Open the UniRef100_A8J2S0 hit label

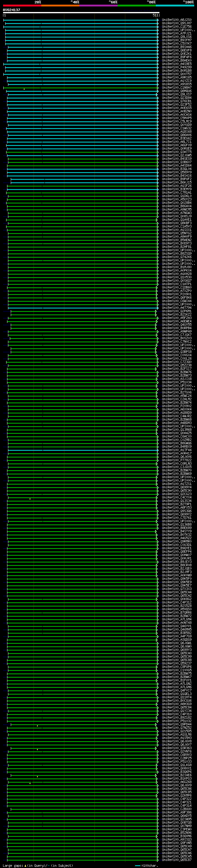click(176, 20)
